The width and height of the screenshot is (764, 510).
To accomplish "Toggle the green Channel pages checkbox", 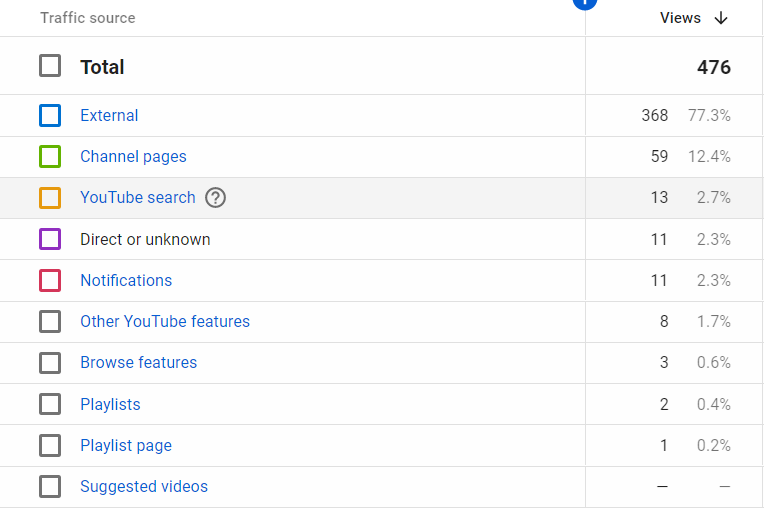I will tap(50, 156).
